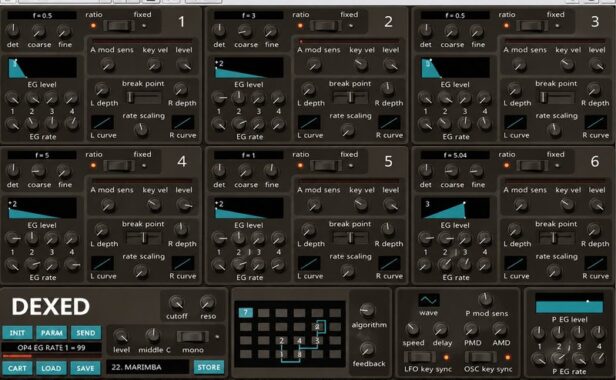
Task: Click operator 6 level knob
Action: tap(597, 205)
